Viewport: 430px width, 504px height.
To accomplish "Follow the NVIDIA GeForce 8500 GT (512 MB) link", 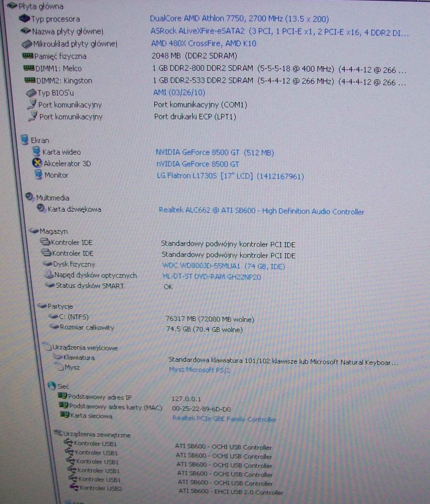I will point(215,153).
